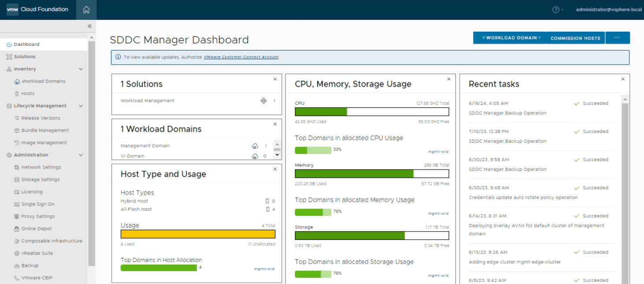Collapse the Administration section

coord(81,155)
